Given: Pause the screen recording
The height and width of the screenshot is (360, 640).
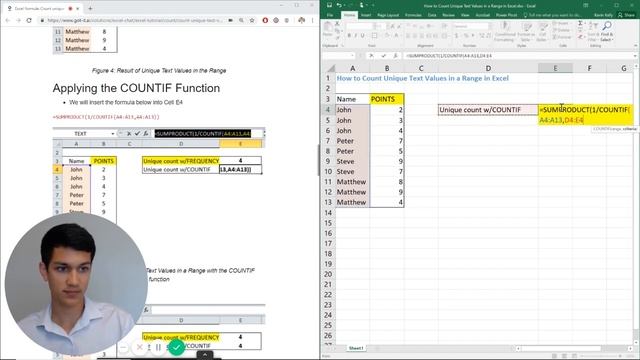Looking at the screenshot, I should point(158,347).
